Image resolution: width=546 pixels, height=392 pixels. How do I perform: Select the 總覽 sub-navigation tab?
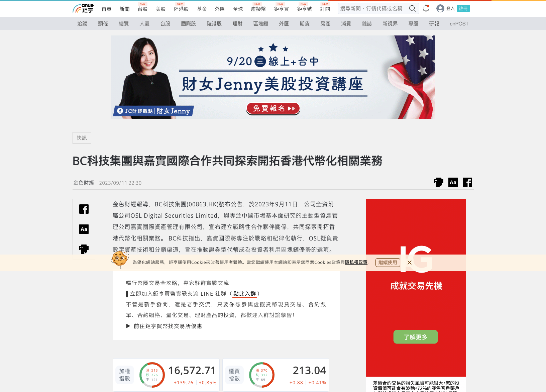tap(124, 24)
